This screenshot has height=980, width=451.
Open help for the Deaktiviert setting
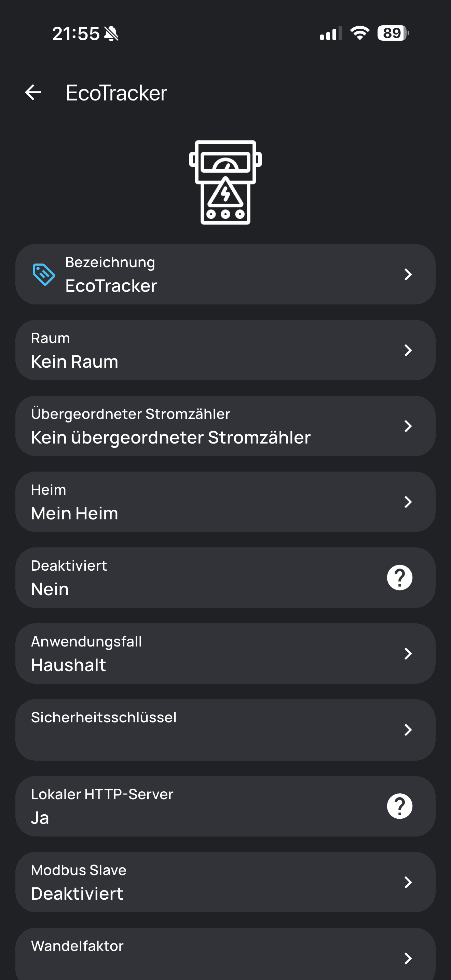pos(399,577)
